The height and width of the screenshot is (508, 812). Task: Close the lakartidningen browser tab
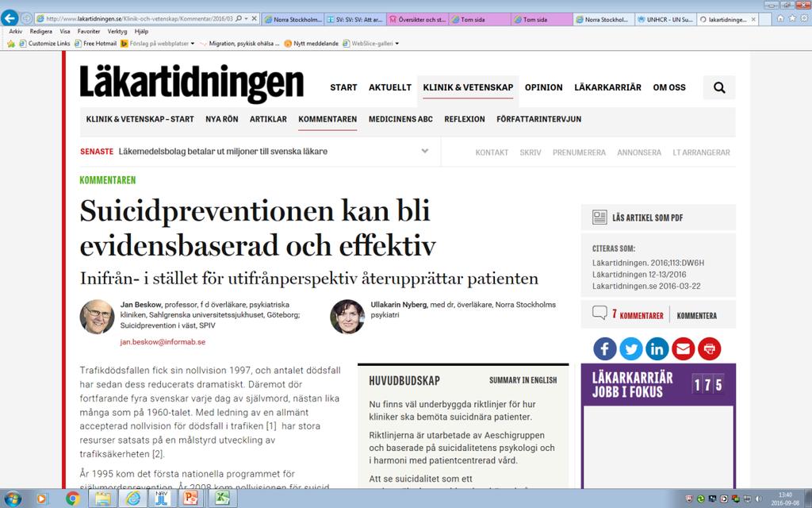pos(753,19)
